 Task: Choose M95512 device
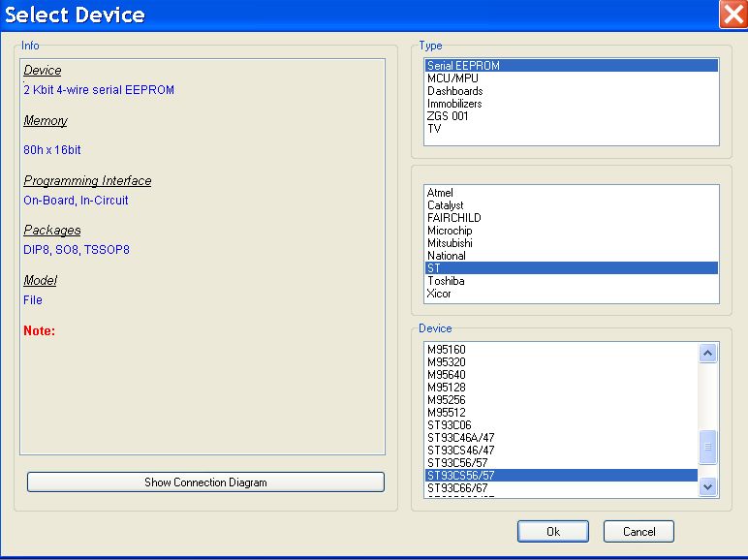coord(447,413)
